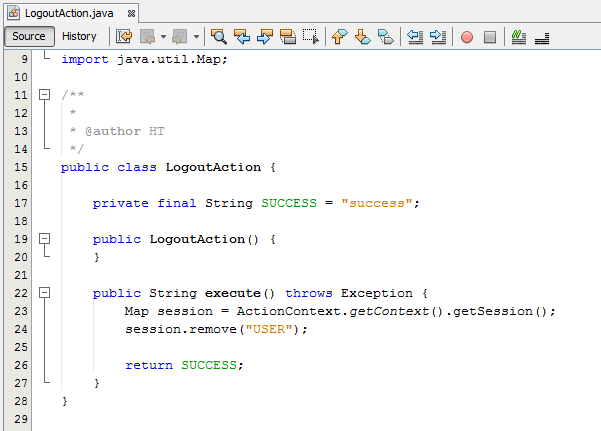Stop macro recording with square icon
The height and width of the screenshot is (431, 601).
(x=490, y=37)
